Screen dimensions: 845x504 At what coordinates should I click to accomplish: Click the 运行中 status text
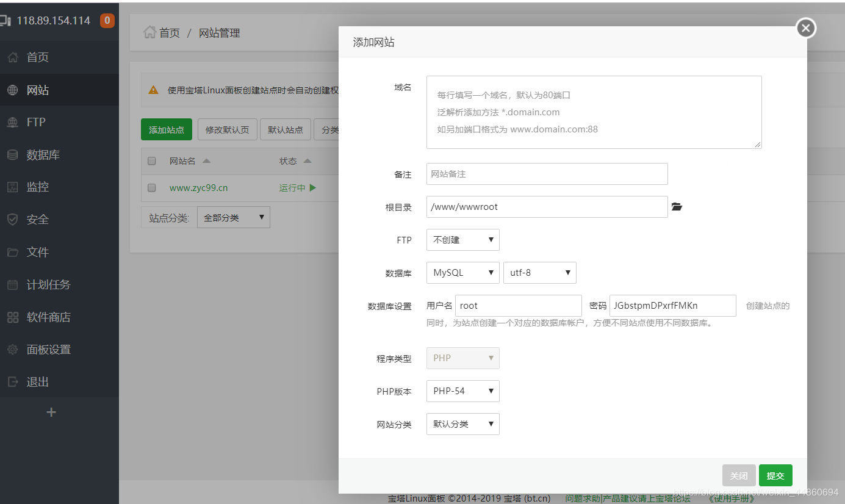(x=292, y=188)
